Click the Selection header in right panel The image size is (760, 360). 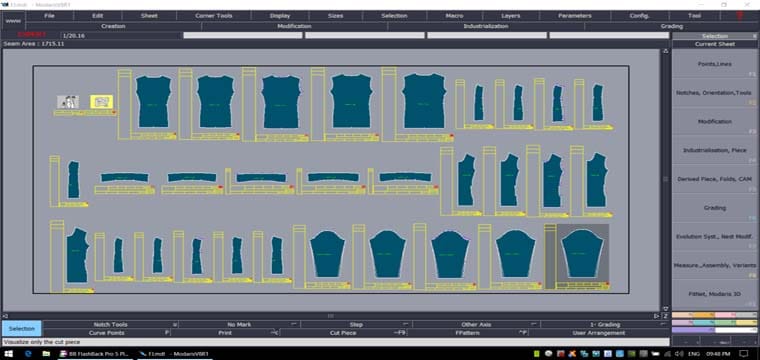click(715, 36)
